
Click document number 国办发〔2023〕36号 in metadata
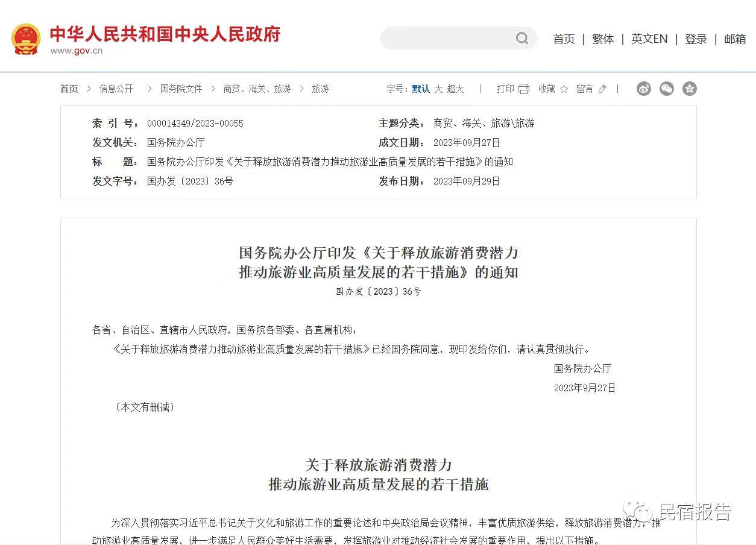pos(190,181)
